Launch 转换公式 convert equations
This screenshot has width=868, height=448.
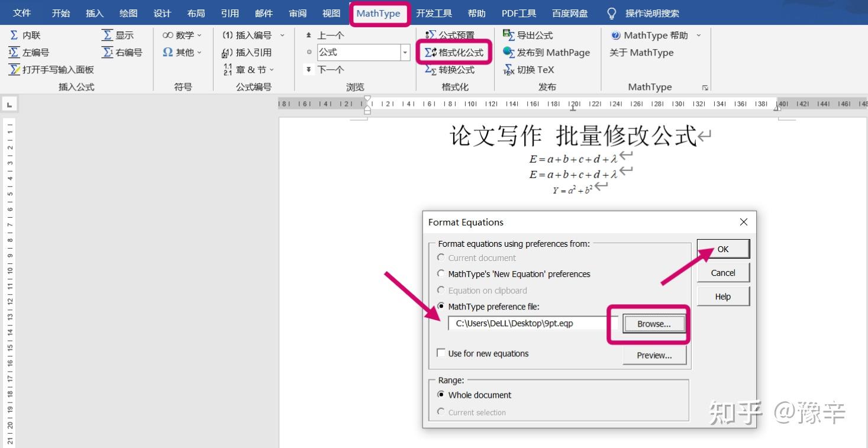[450, 70]
